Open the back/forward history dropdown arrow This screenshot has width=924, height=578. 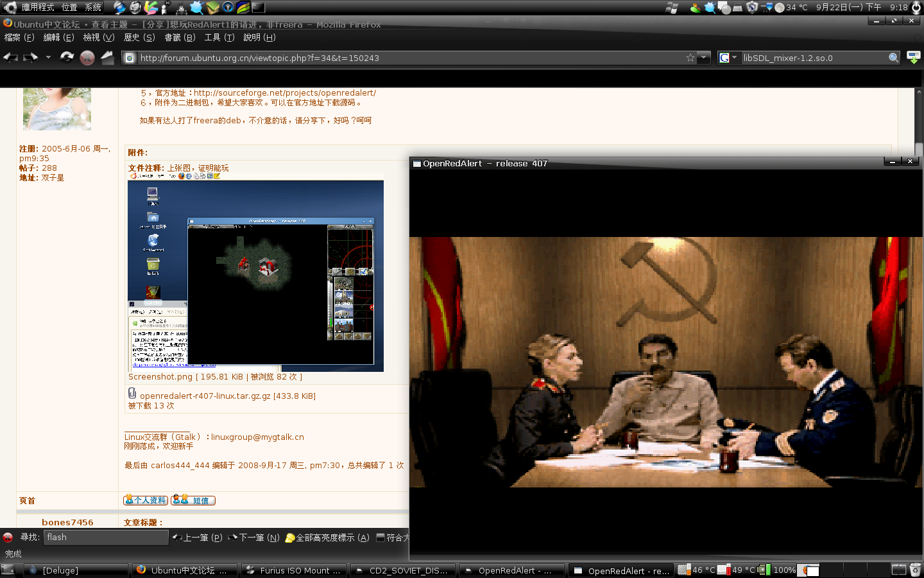pos(48,57)
